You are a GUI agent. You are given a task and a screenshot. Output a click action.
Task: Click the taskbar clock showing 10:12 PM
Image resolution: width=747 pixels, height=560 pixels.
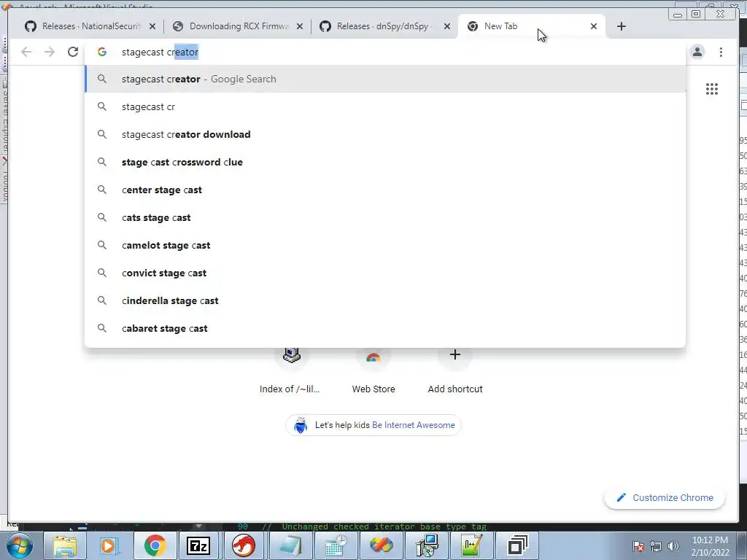click(x=710, y=546)
